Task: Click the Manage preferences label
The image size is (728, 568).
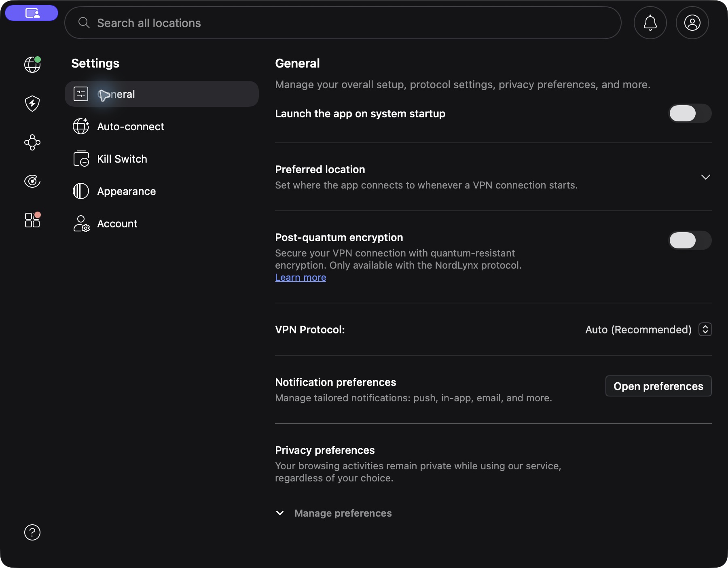Action: point(343,513)
